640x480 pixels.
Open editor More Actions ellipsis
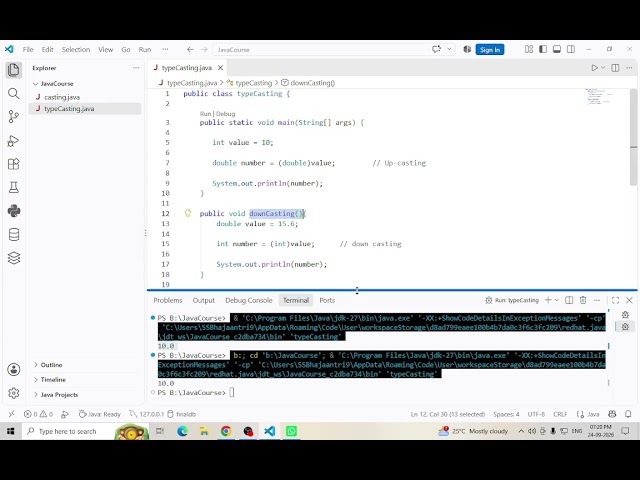[x=629, y=68]
